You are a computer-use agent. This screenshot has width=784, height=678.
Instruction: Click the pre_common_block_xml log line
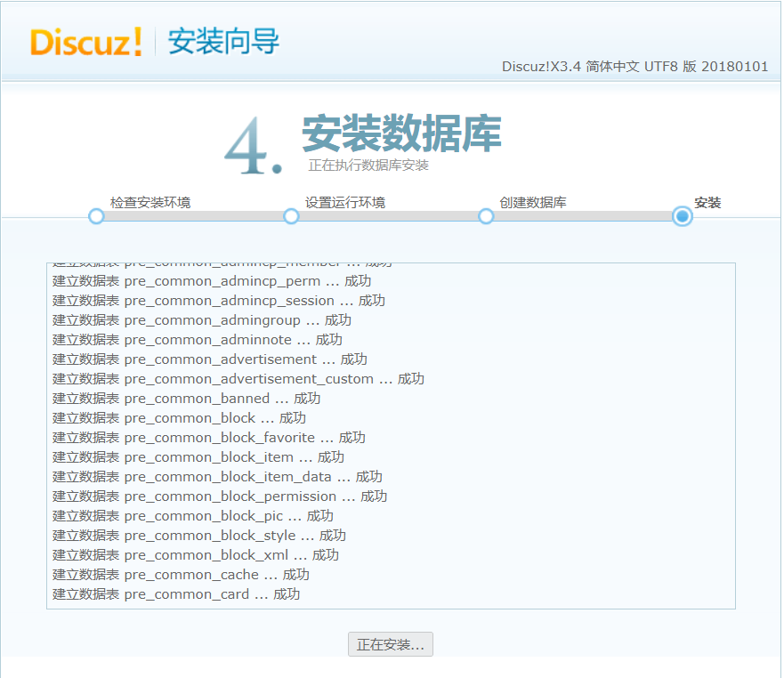point(196,554)
